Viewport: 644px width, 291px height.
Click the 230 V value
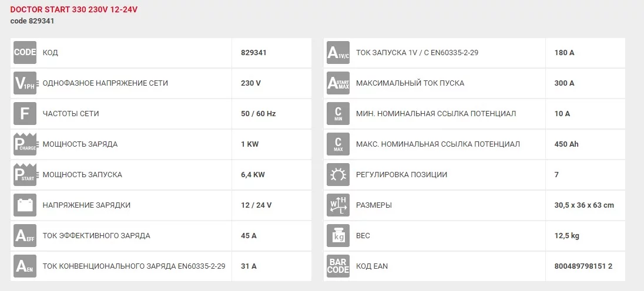251,83
